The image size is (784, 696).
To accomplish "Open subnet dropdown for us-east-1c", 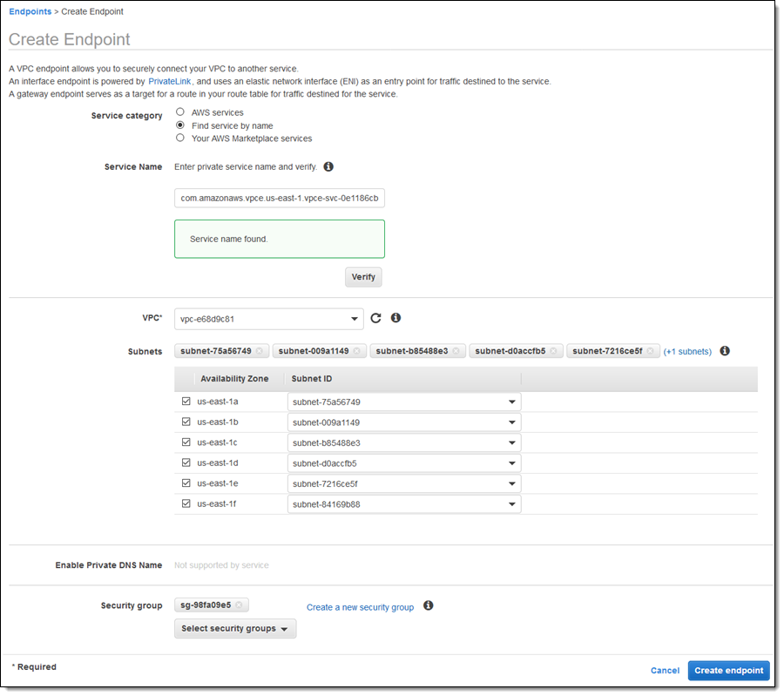I will click(x=404, y=443).
